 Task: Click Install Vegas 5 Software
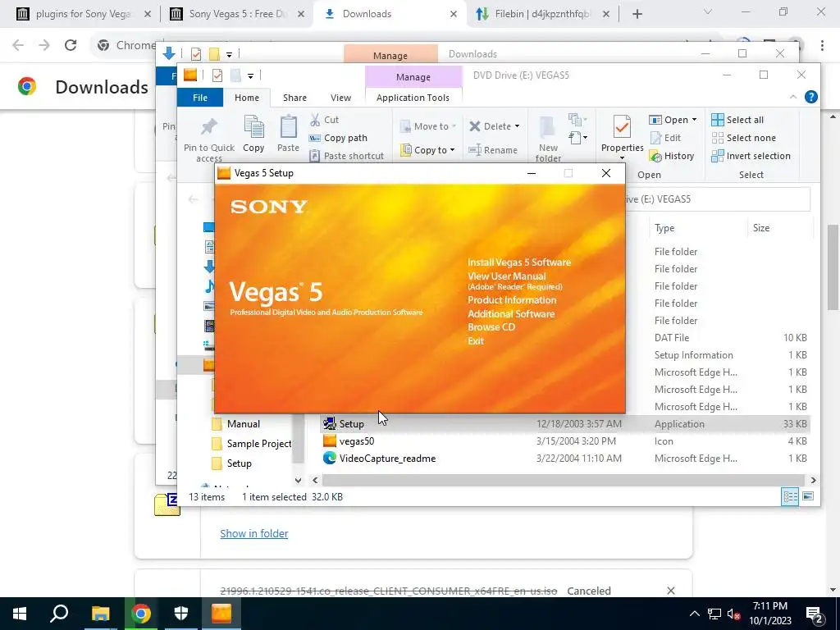[x=519, y=262]
